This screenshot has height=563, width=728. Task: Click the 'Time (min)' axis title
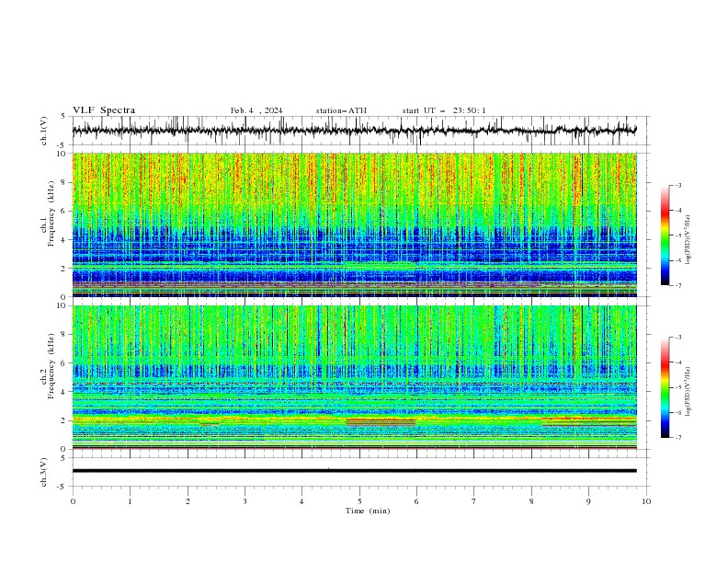(368, 511)
